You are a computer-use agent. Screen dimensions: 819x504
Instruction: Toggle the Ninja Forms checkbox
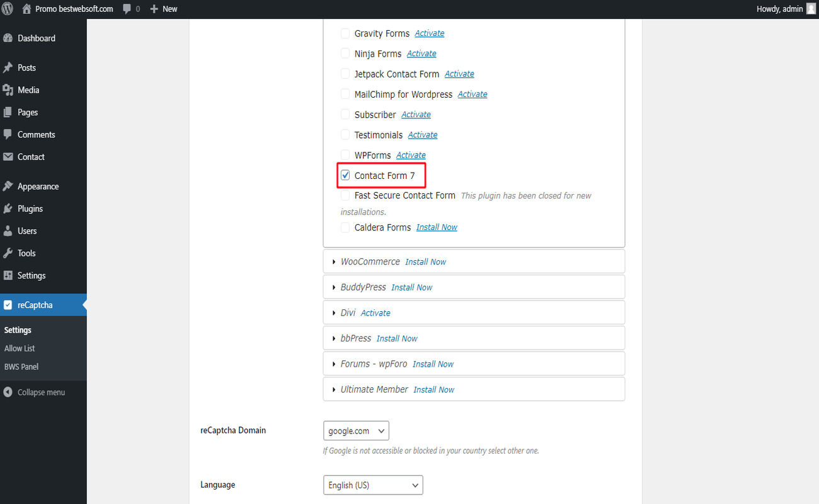[x=345, y=54]
